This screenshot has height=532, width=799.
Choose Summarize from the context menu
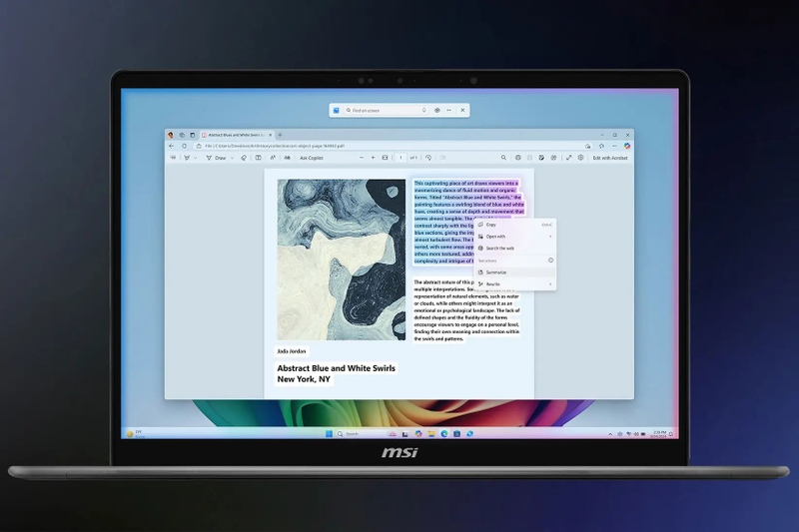515,272
